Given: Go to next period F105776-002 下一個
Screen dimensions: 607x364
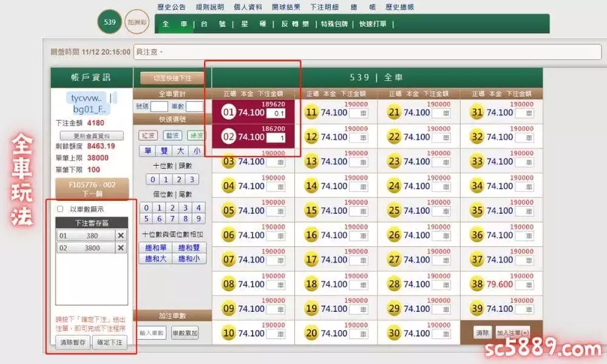Looking at the screenshot, I should 92,189.
